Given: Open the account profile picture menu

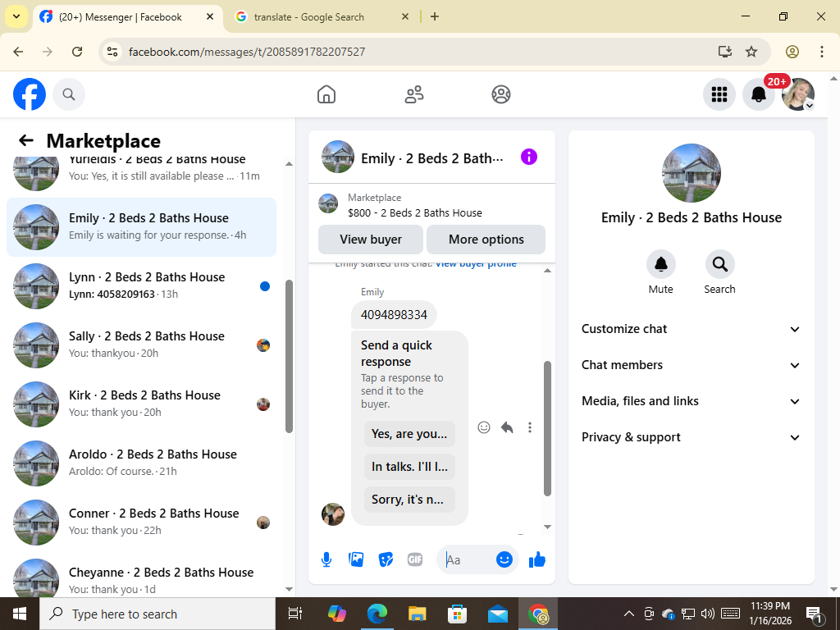Looking at the screenshot, I should (798, 94).
